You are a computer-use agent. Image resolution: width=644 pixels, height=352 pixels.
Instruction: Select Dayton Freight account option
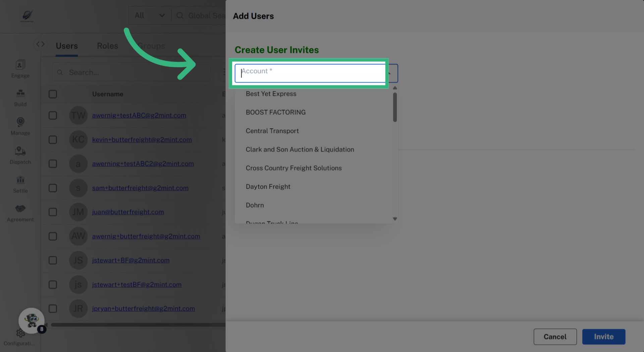pos(268,187)
